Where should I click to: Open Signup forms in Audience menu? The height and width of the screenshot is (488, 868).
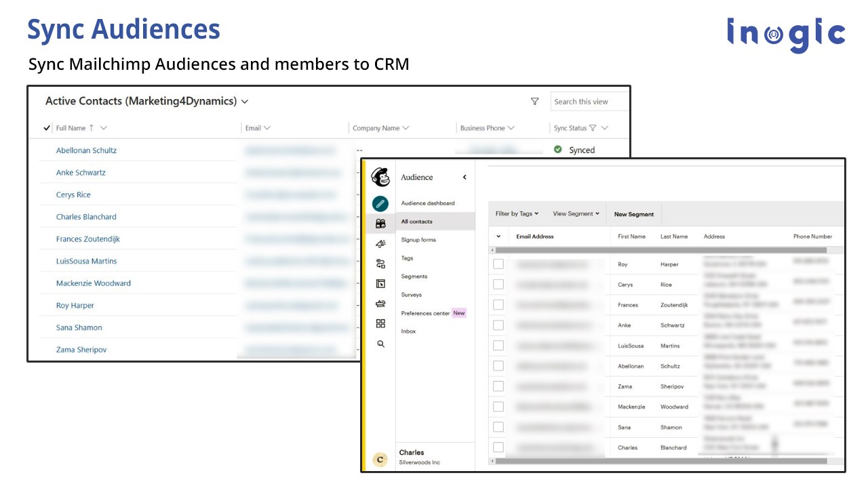[x=418, y=240]
